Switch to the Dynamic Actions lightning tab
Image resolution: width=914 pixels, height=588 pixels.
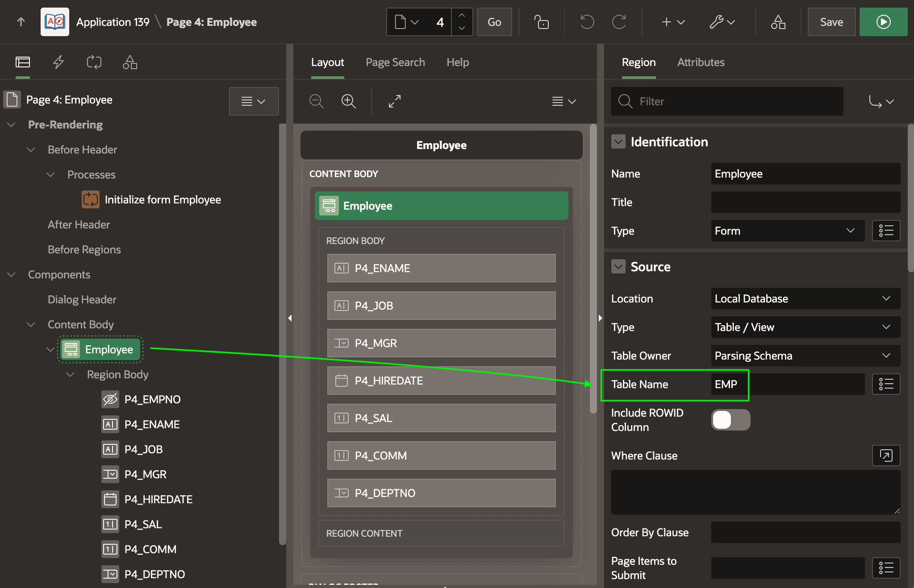(58, 62)
